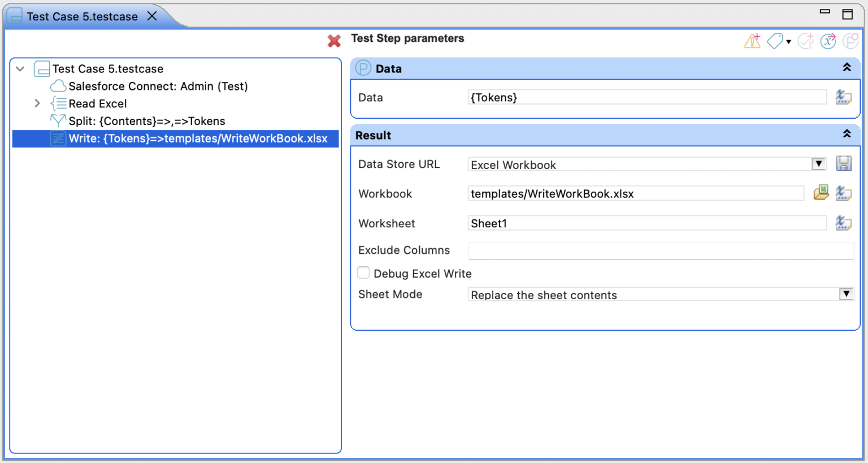The image size is (868, 463).
Task: Remove the test step with the red X
Action: click(333, 41)
